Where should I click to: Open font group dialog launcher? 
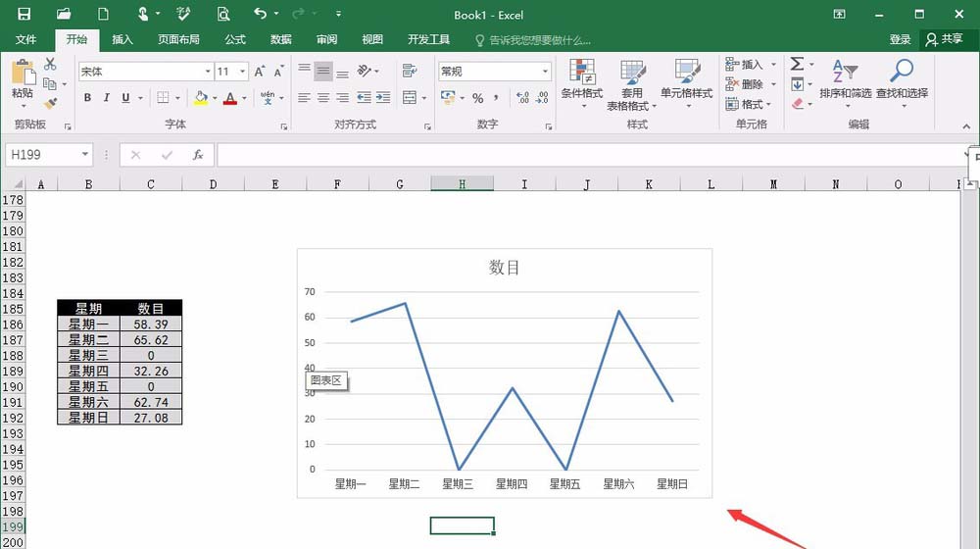pyautogui.click(x=284, y=126)
